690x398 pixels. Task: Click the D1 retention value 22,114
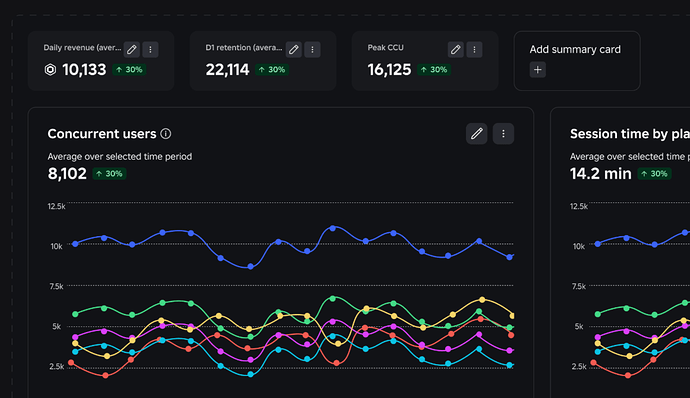[x=228, y=70]
